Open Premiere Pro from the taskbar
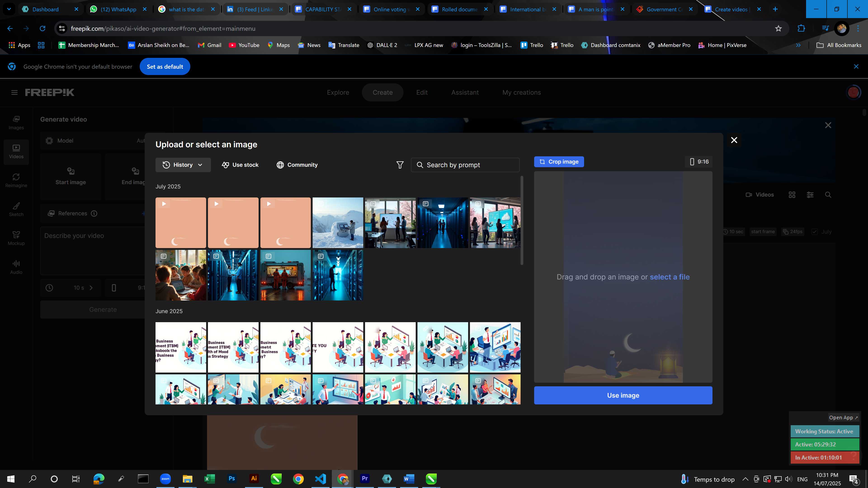The width and height of the screenshot is (868, 488). pyautogui.click(x=365, y=479)
